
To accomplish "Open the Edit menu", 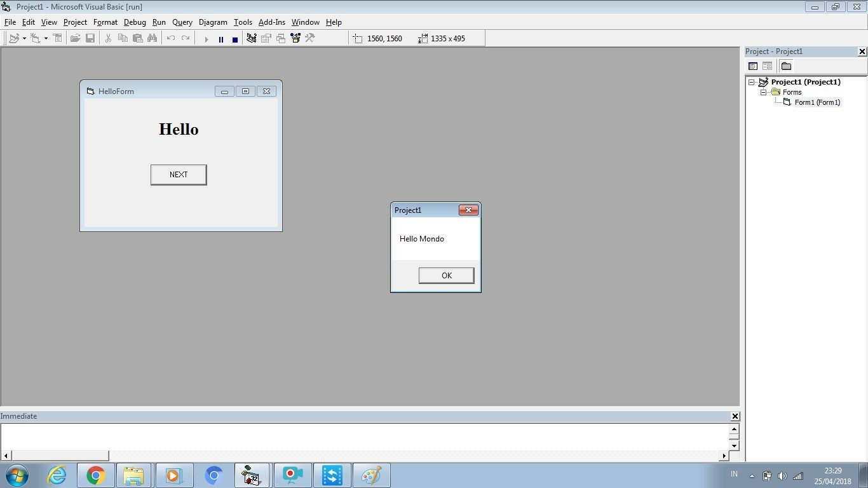I will [x=29, y=22].
